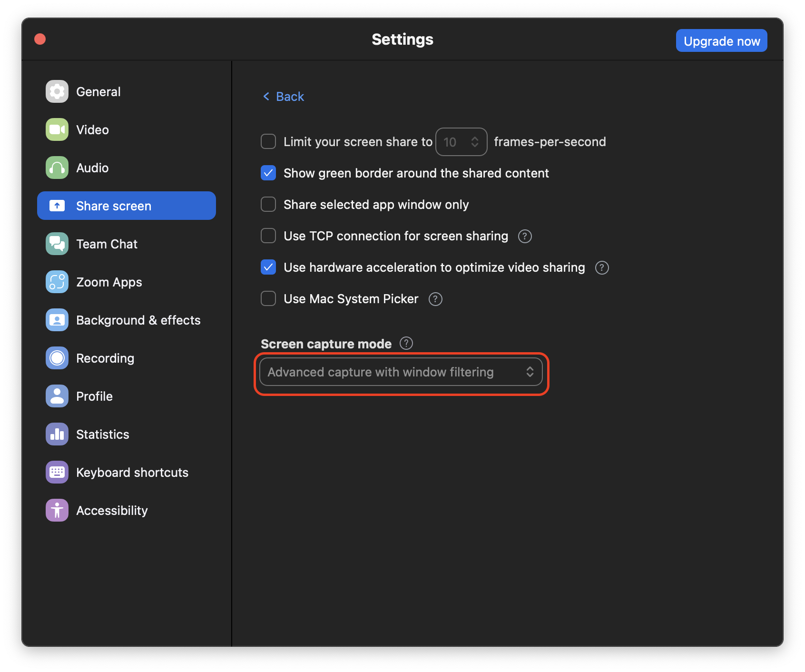Open Background & effects settings icon
Screen dimensions: 805x672
point(57,320)
